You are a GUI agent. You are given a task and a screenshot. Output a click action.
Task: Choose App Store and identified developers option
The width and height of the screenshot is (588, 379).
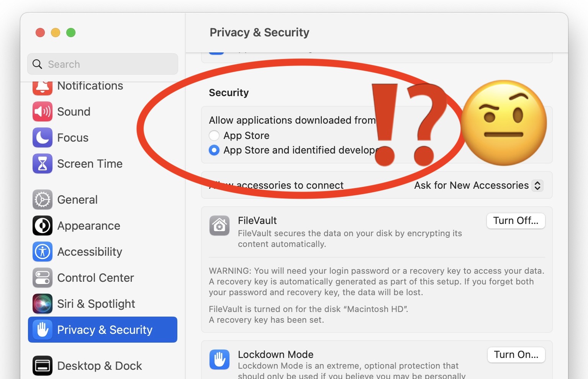214,150
